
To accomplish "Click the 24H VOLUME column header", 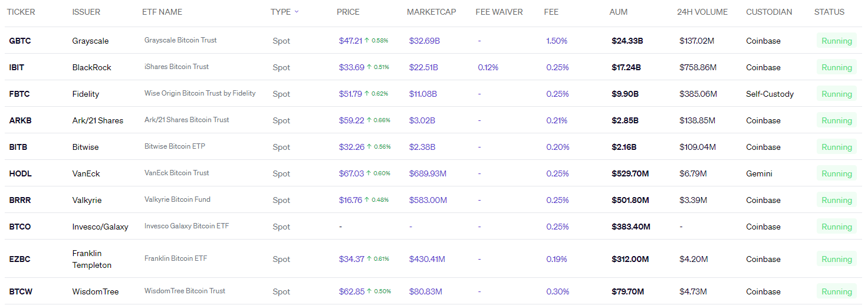I will 702,12.
